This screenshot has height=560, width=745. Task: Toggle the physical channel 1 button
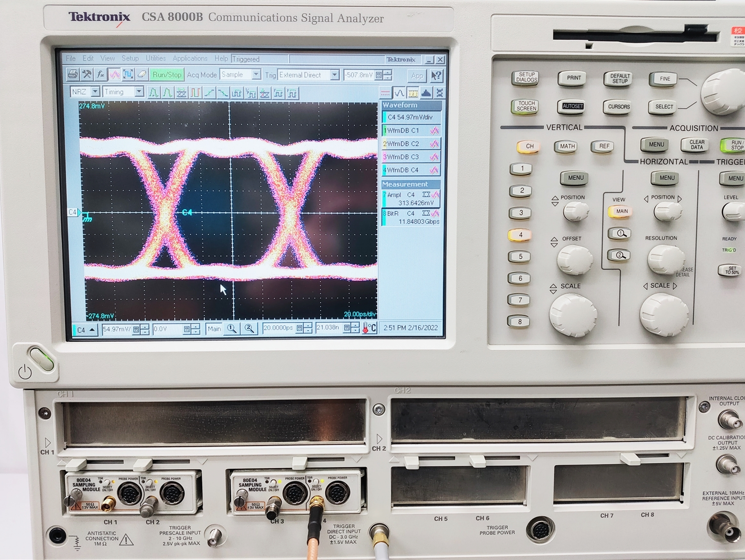pyautogui.click(x=522, y=168)
